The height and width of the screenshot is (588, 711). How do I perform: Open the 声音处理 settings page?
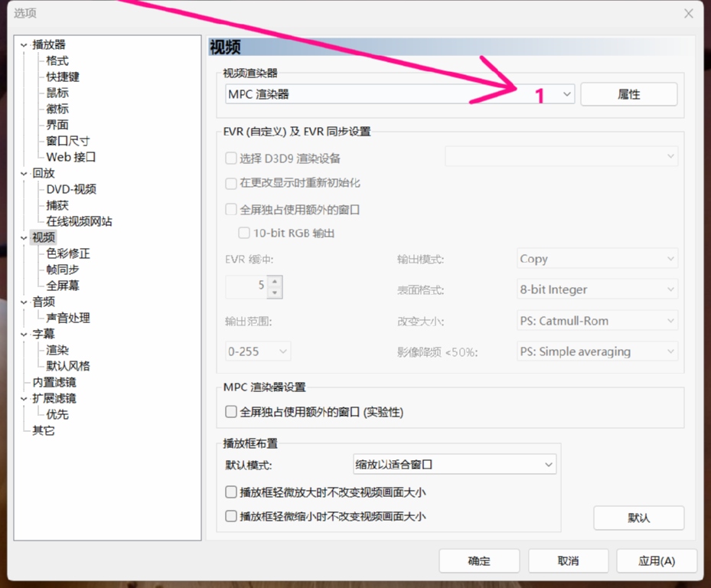(x=68, y=318)
